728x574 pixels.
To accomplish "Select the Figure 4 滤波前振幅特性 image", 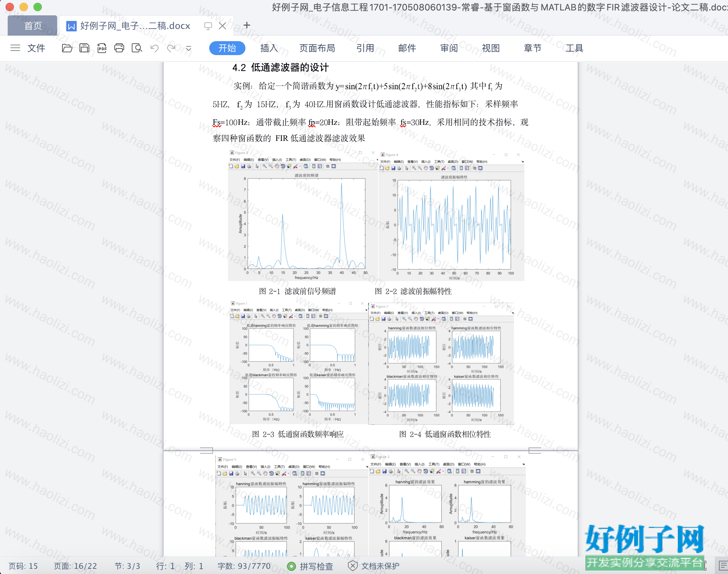I will [452, 217].
